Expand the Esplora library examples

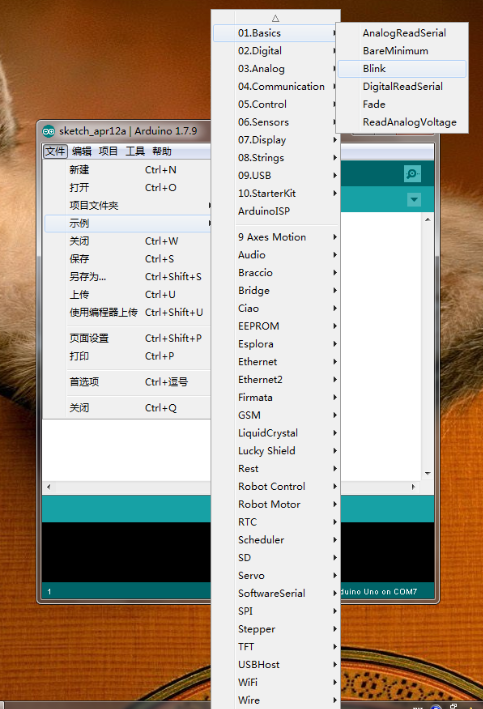pos(275,344)
